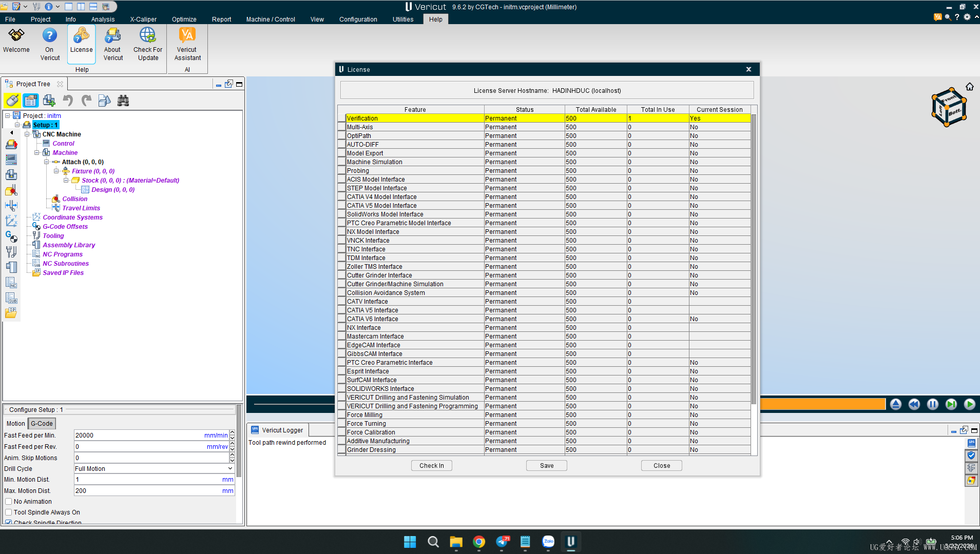This screenshot has height=554, width=980.
Task: Click the Play to End simulation button
Action: pyautogui.click(x=969, y=404)
